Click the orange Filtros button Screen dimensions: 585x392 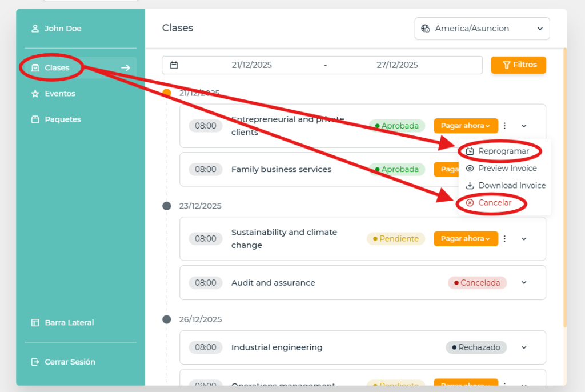pyautogui.click(x=518, y=65)
